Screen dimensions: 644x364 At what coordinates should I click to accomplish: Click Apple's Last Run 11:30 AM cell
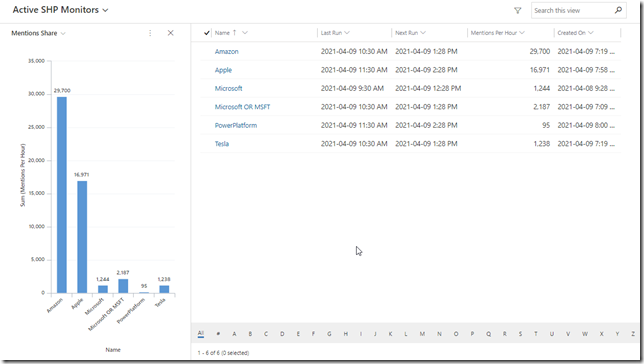pos(354,70)
